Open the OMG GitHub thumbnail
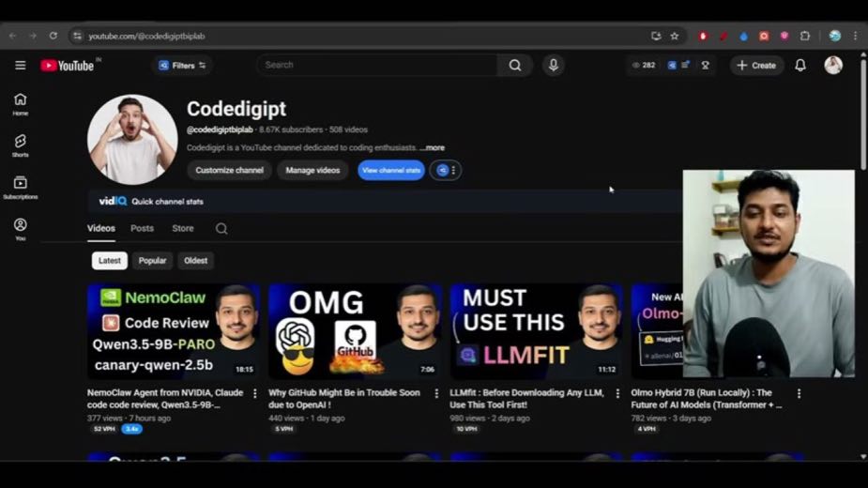The width and height of the screenshot is (868, 488). (x=355, y=331)
